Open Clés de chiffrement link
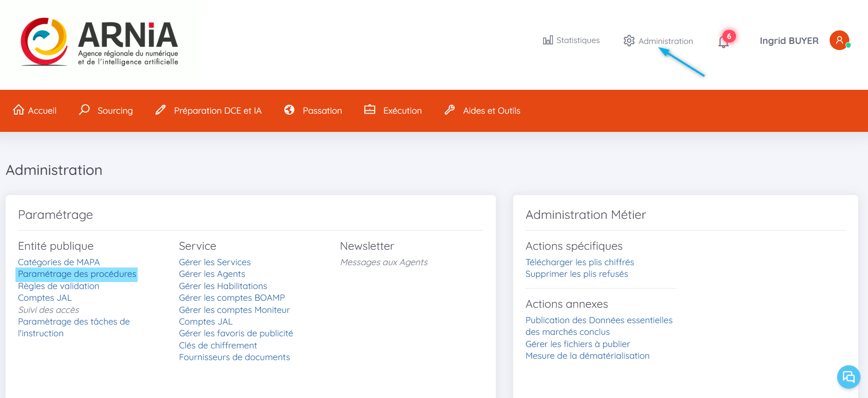Image resolution: width=868 pixels, height=398 pixels. point(218,346)
